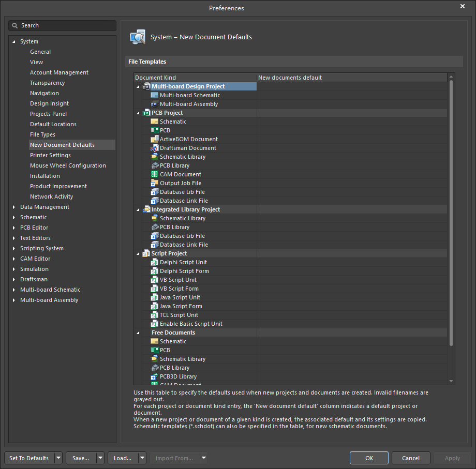This screenshot has height=469, width=476.
Task: Collapse the System tree node
Action: (x=14, y=41)
